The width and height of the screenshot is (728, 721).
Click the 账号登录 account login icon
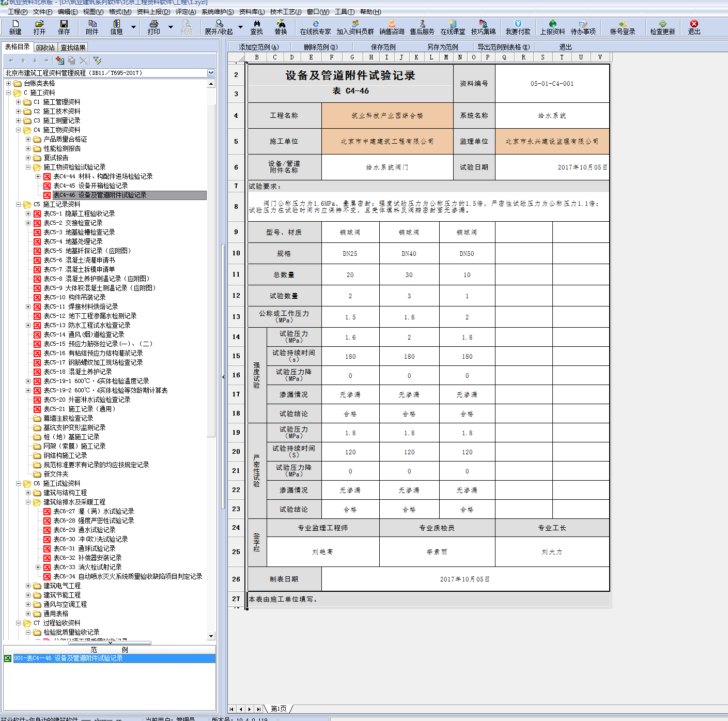point(623,27)
